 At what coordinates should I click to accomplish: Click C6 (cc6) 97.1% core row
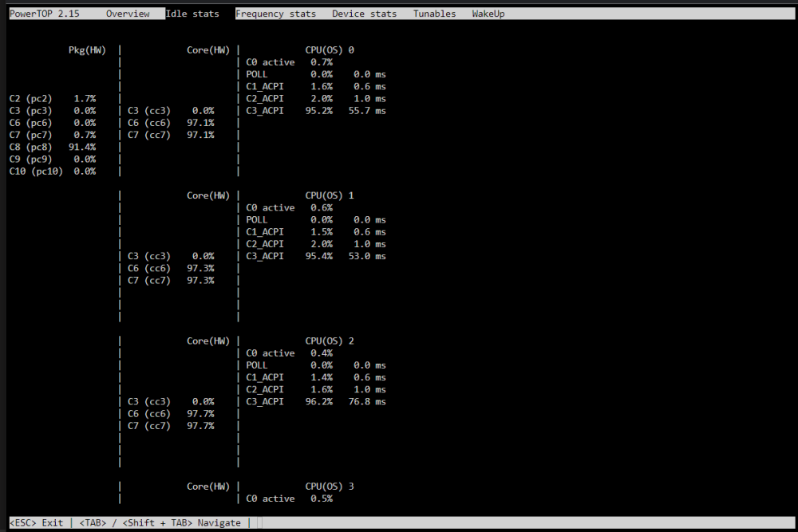[x=171, y=123]
